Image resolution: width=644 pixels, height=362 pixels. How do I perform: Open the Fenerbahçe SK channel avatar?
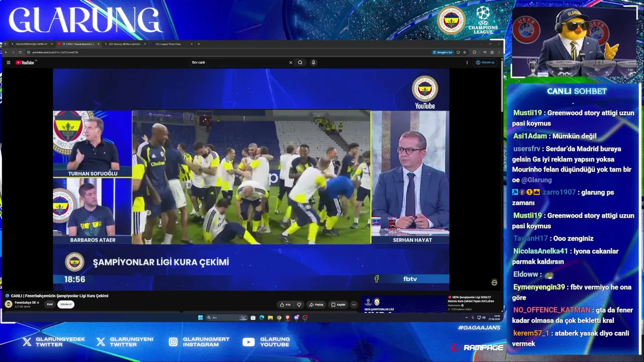point(9,304)
